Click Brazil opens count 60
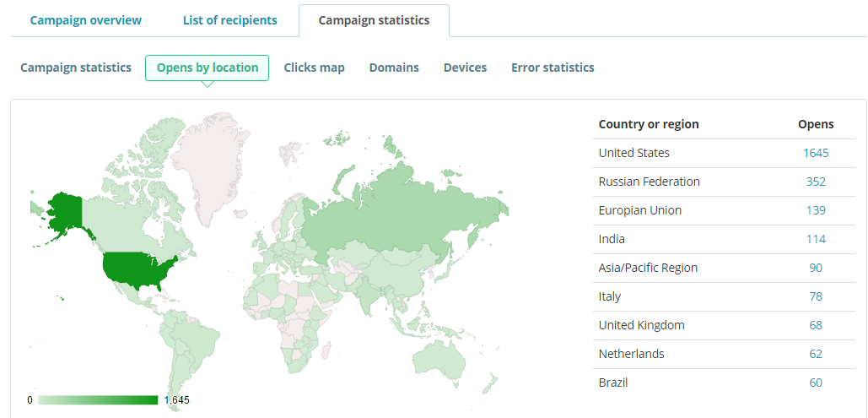This screenshot has width=868, height=418. coord(816,383)
